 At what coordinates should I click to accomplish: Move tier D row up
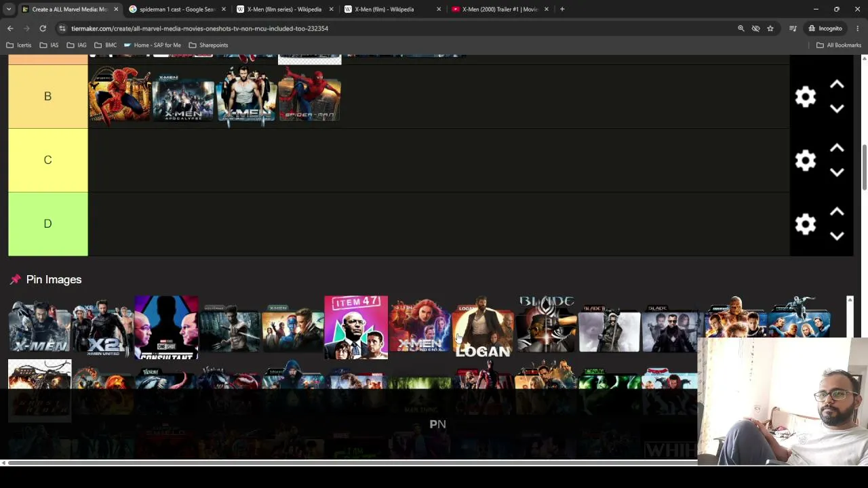pyautogui.click(x=837, y=212)
